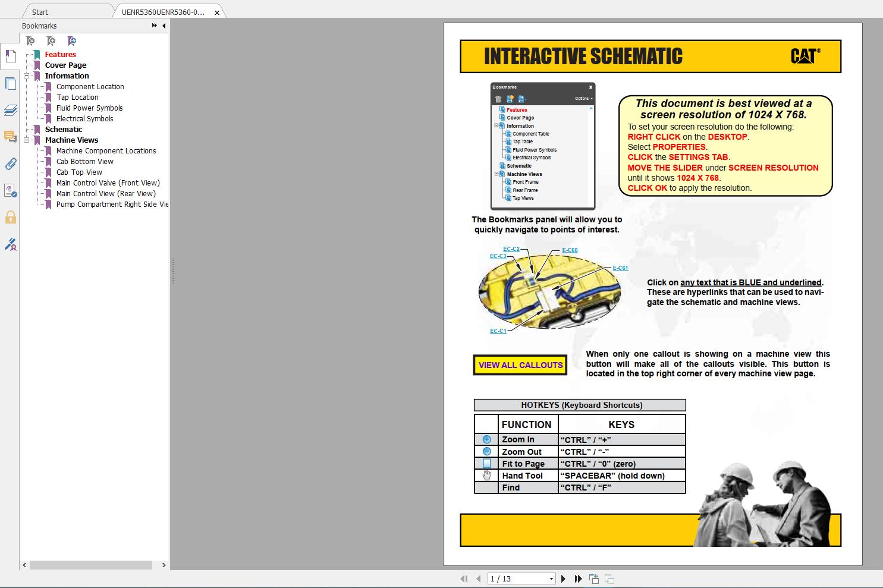This screenshot has width=883, height=588.
Task: Click the Bookmarks panel horizontal scrollbar thumb
Action: pos(91,565)
